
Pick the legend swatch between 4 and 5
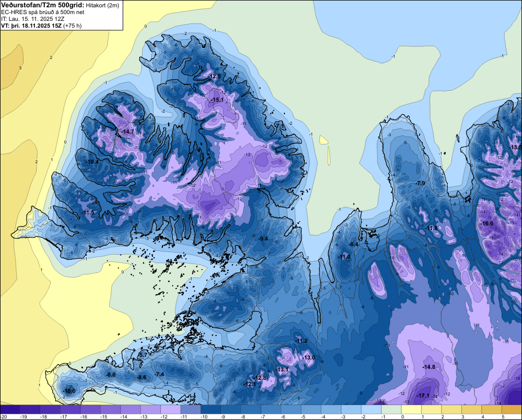click(x=492, y=410)
